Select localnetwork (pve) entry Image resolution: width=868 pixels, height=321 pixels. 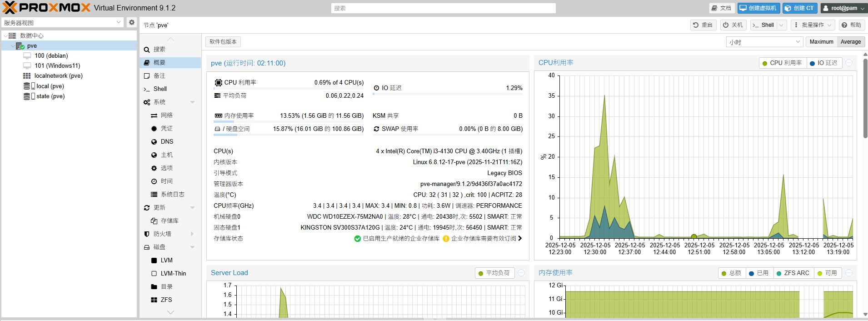(58, 75)
